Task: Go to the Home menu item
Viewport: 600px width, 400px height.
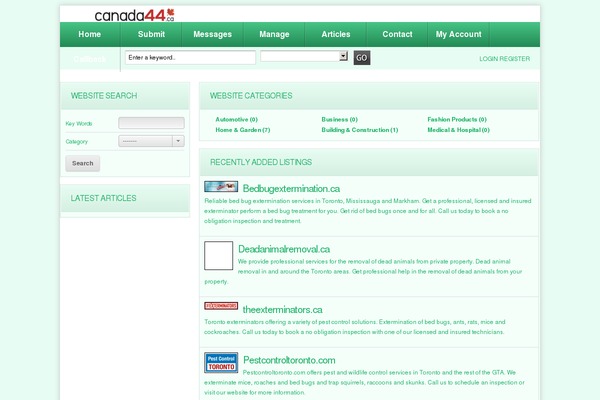Action: [x=90, y=34]
